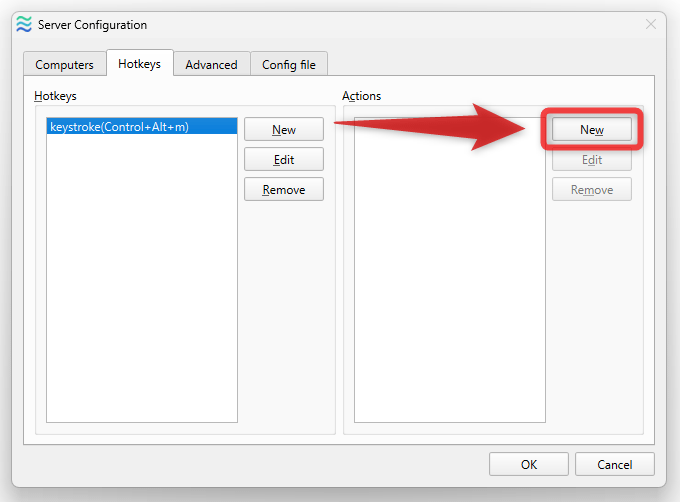Screen dimensions: 680x502
Task: Click New button in Hotkeys section
Action: point(284,129)
